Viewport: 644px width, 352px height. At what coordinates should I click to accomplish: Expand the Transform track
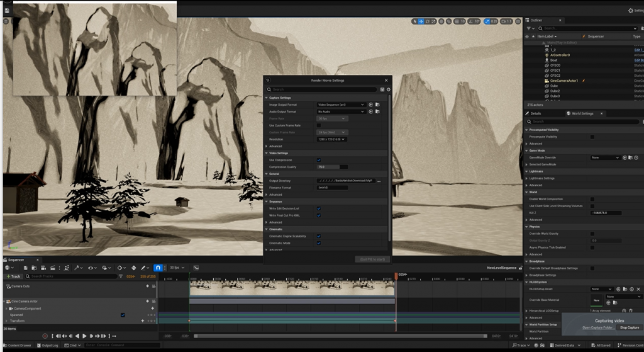coord(6,321)
